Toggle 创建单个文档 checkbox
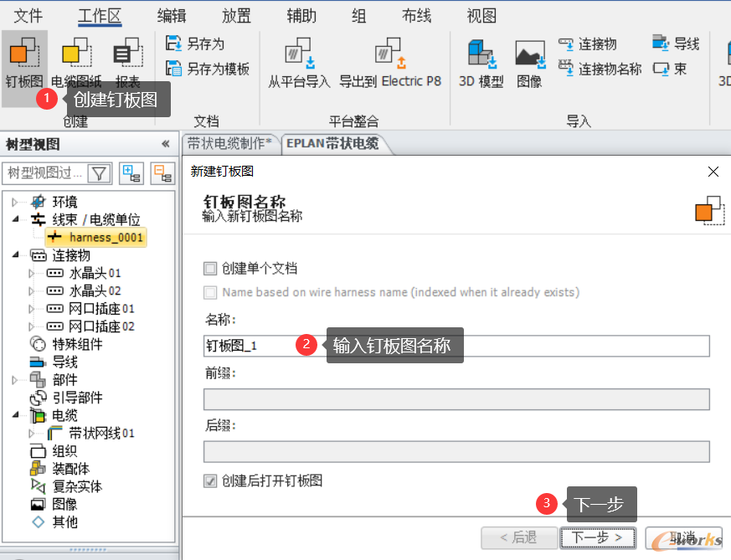Viewport: 731px width, 560px height. pos(210,269)
